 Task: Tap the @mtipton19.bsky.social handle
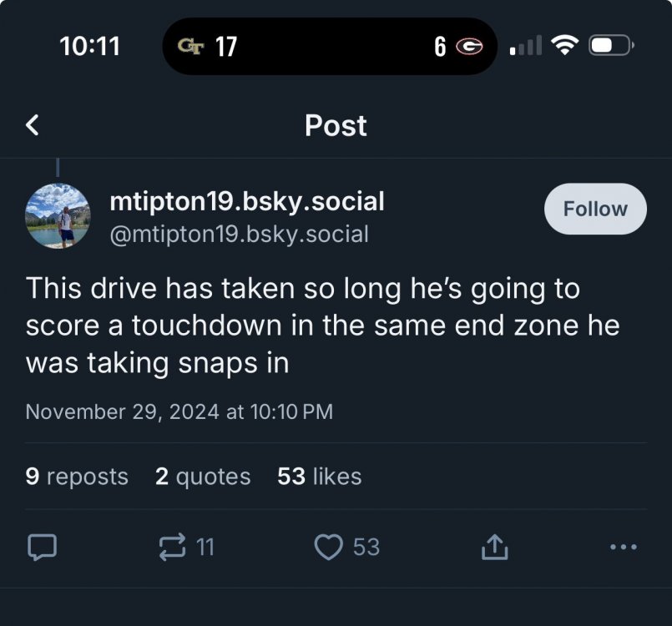[x=239, y=234]
